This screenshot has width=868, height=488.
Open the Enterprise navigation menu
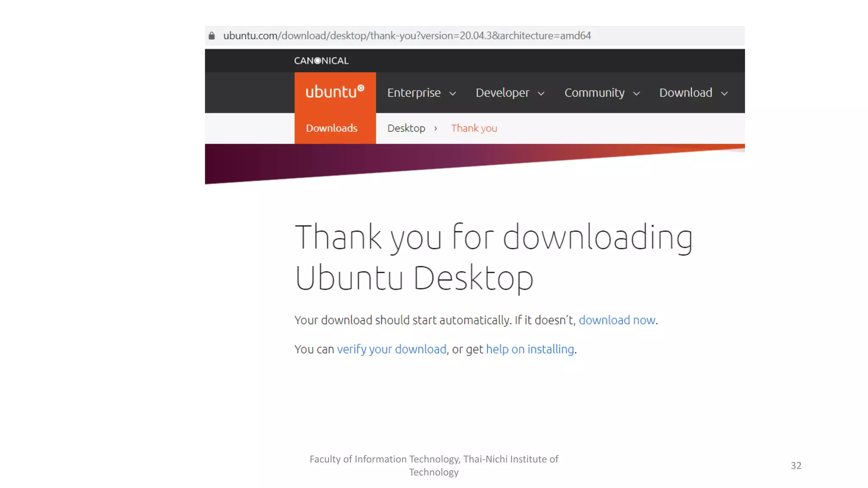(x=414, y=93)
